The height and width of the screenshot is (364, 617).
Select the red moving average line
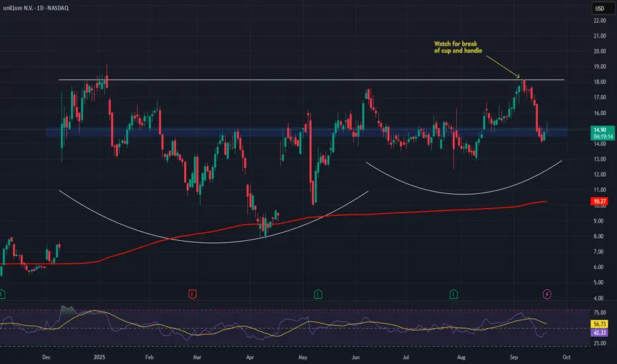point(273,224)
